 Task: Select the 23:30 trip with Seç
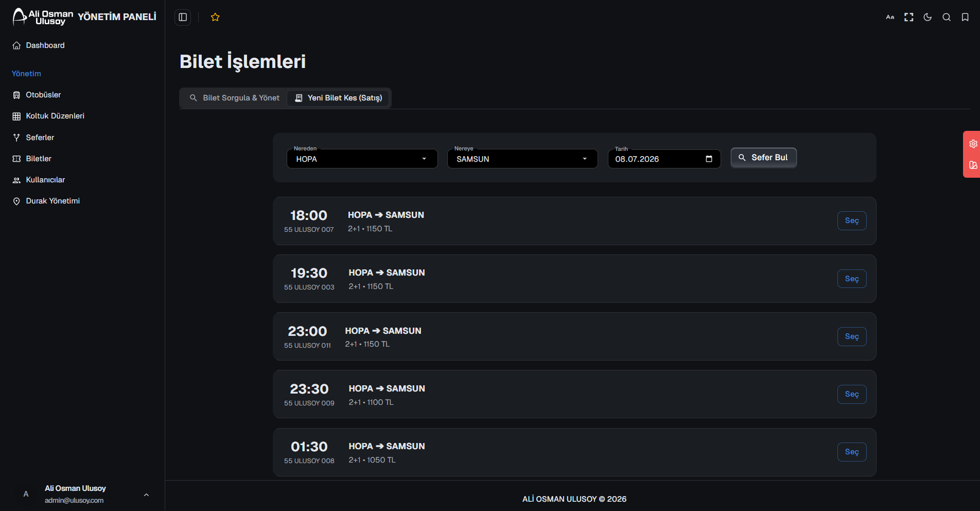(x=852, y=394)
